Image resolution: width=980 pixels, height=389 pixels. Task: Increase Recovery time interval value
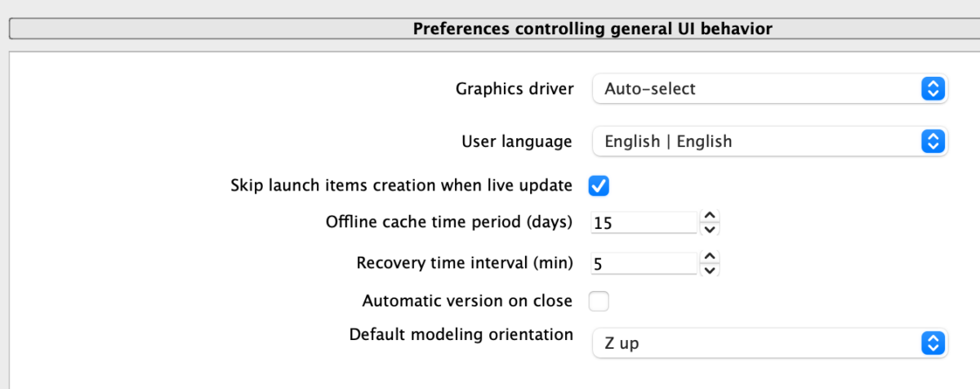[710, 257]
